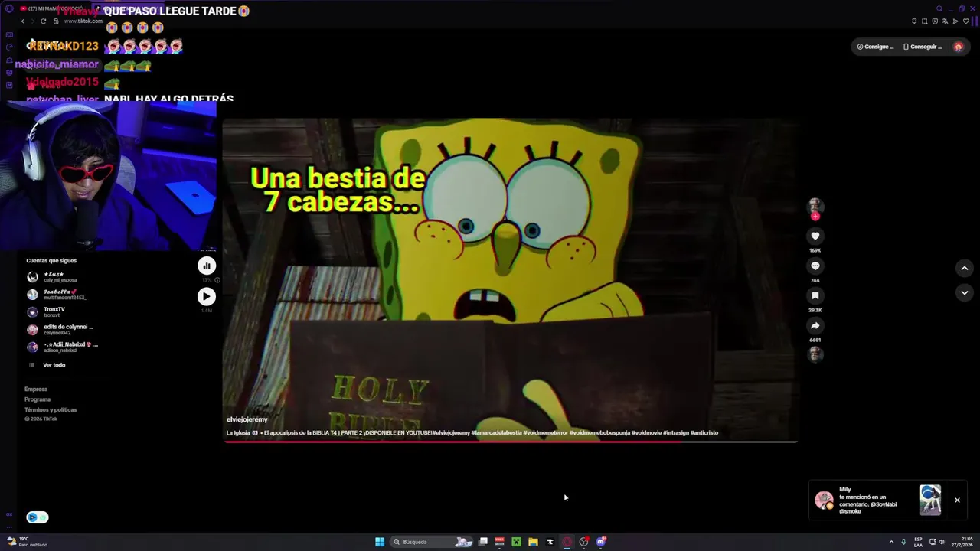Open Minecraft creeper icon in taskbar
Screen dimensions: 980x551
pyautogui.click(x=516, y=542)
